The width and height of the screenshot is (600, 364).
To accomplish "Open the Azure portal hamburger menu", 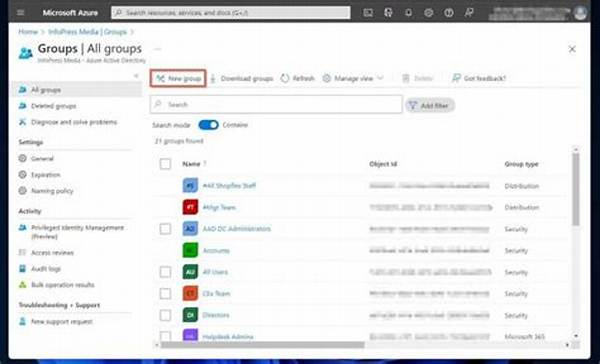I will click(21, 13).
